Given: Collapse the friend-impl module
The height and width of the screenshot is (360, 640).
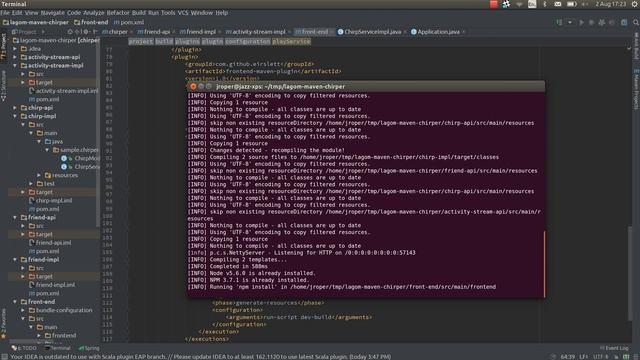Looking at the screenshot, I should click(15, 260).
